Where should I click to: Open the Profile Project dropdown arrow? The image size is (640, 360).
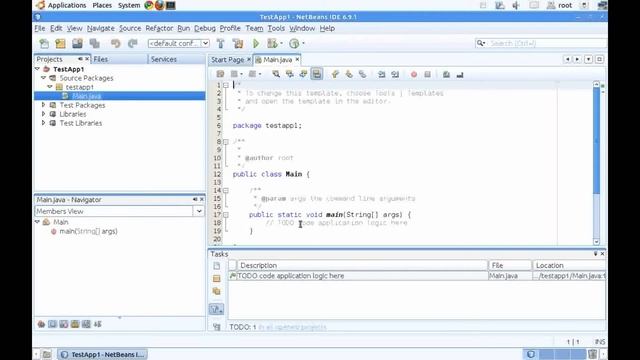(303, 43)
